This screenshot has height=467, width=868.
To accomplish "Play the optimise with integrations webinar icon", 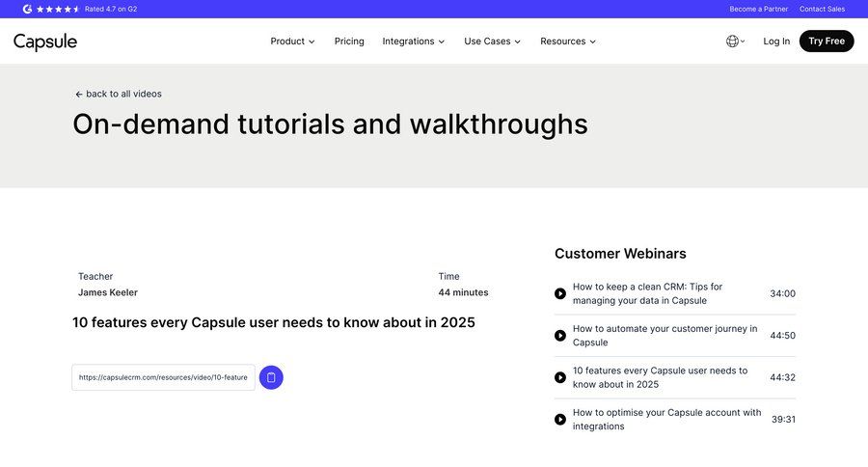I will tap(560, 420).
